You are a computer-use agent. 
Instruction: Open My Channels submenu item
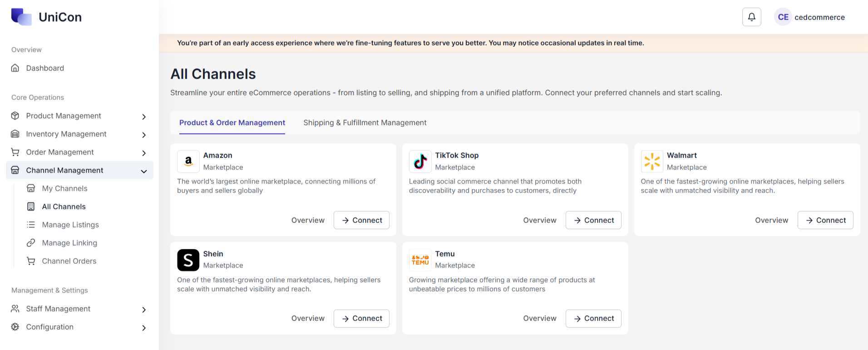coord(64,188)
